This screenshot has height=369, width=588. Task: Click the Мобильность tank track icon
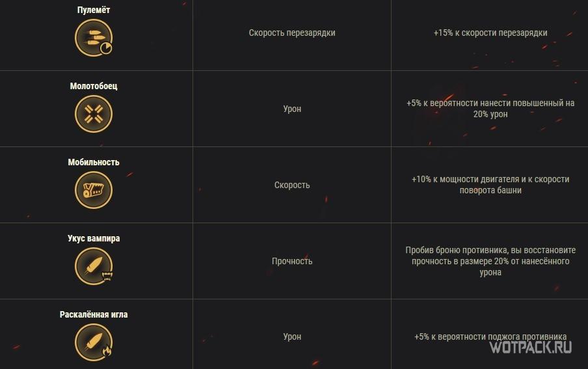pyautogui.click(x=94, y=191)
